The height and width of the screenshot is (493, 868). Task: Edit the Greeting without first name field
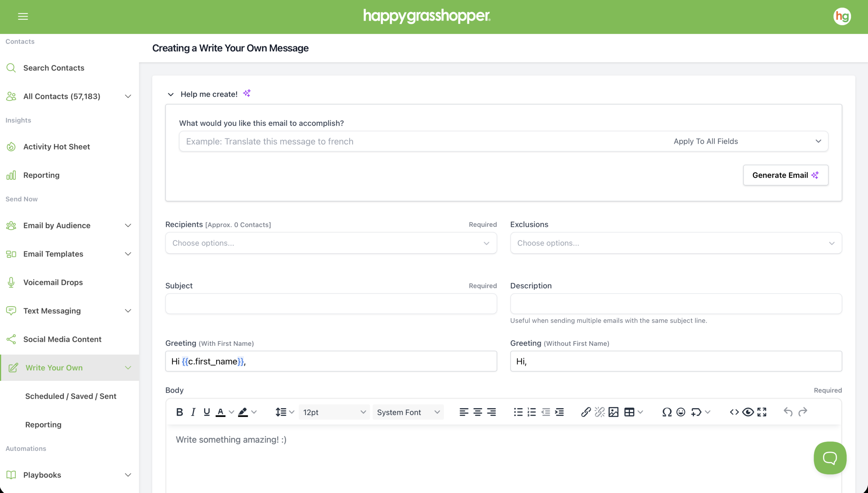tap(676, 361)
